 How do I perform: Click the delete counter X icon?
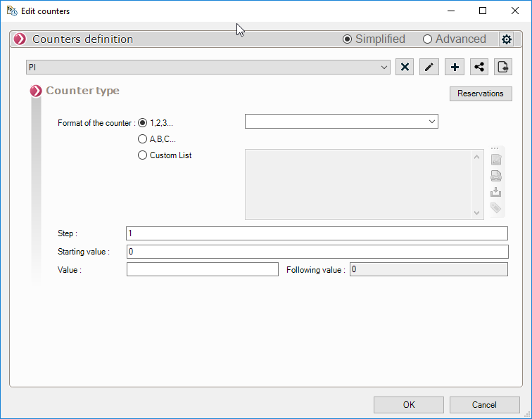click(x=405, y=67)
